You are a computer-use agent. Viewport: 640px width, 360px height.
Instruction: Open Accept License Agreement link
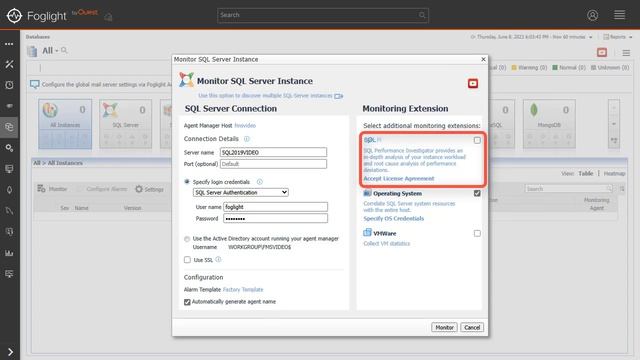point(399,178)
